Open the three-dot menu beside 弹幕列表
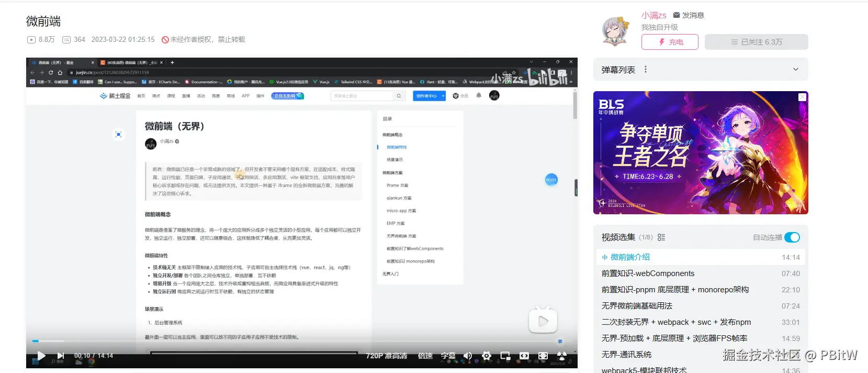 [646, 69]
